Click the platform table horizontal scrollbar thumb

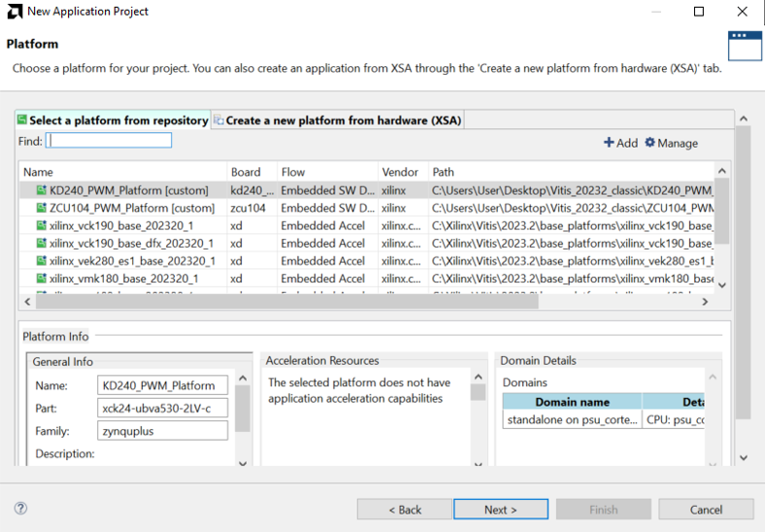pyautogui.click(x=287, y=302)
